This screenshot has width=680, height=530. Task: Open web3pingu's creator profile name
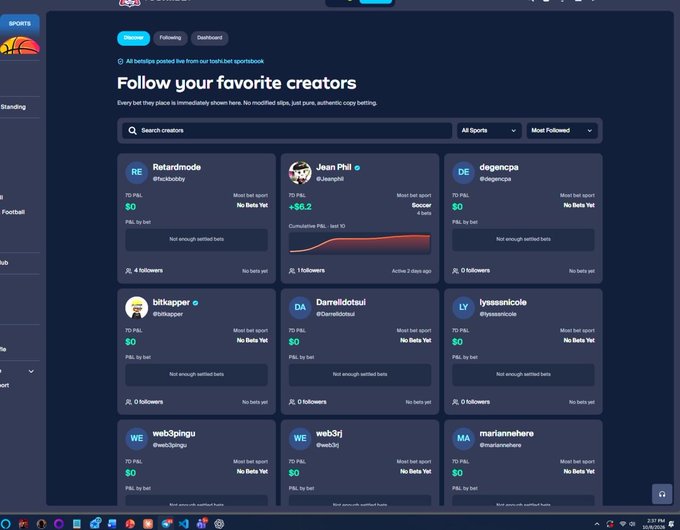pyautogui.click(x=174, y=433)
